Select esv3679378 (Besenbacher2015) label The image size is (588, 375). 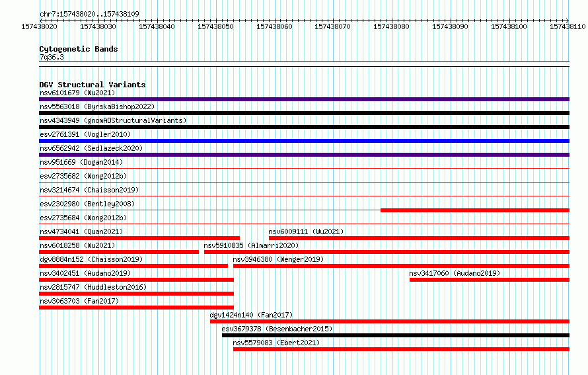click(277, 329)
